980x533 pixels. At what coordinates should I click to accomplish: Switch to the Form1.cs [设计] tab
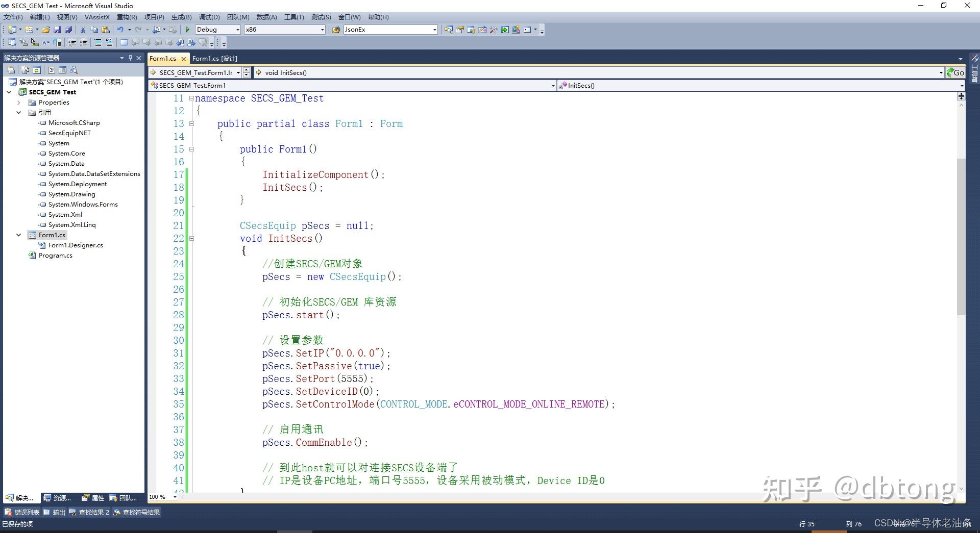(x=214, y=58)
